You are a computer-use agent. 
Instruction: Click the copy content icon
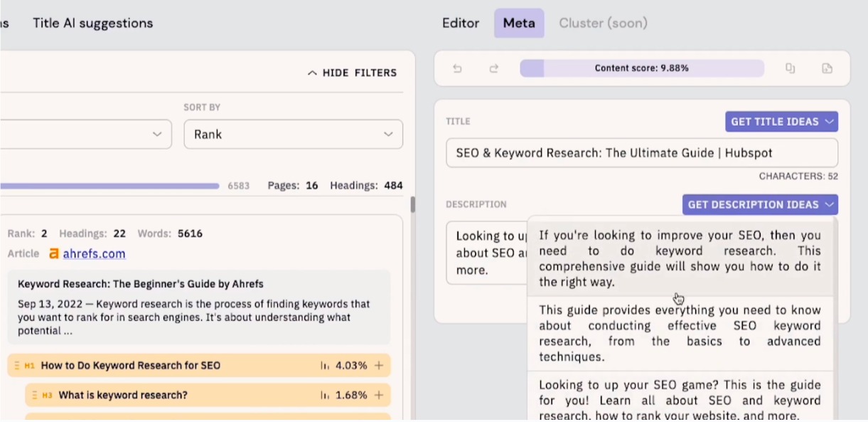point(790,68)
